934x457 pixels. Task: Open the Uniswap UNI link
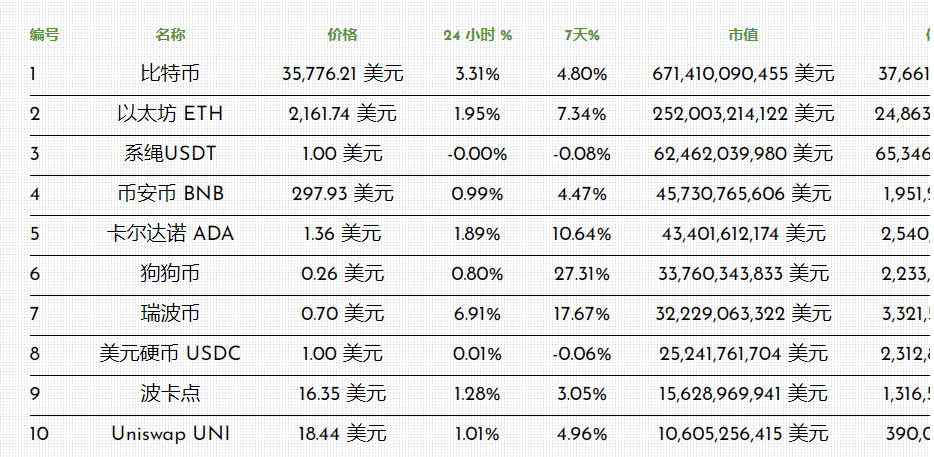(x=170, y=434)
